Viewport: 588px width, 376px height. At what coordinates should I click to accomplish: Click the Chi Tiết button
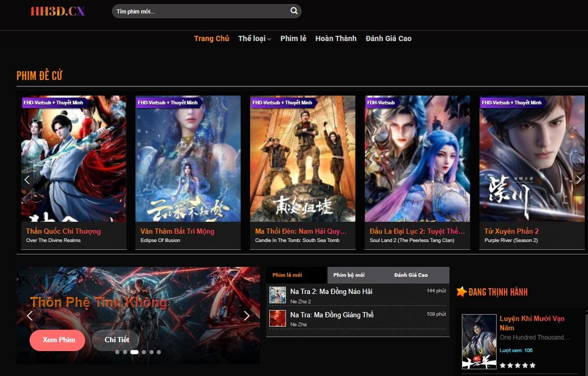117,340
